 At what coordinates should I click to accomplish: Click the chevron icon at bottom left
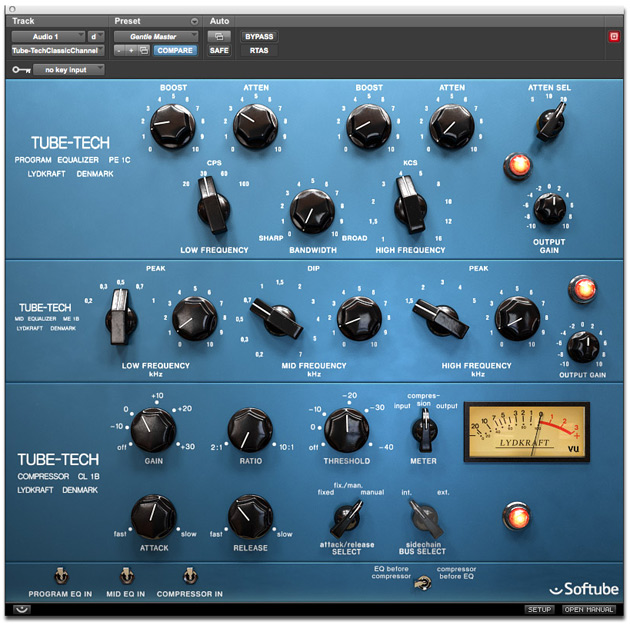[22, 609]
